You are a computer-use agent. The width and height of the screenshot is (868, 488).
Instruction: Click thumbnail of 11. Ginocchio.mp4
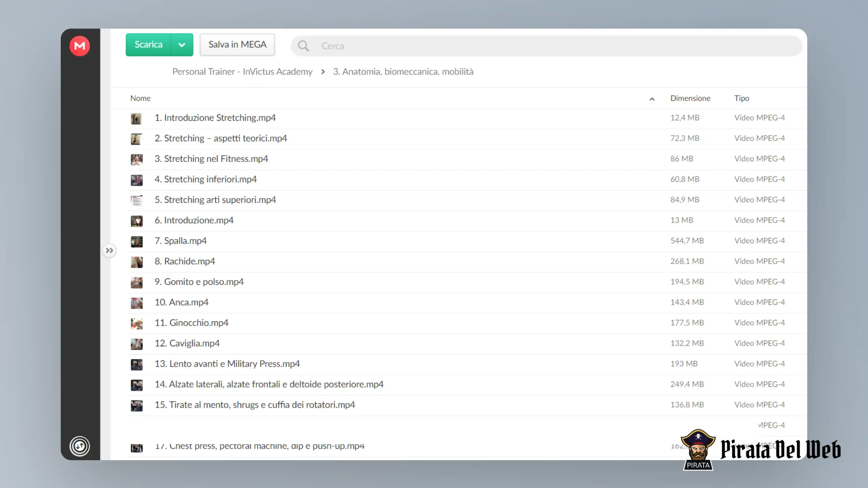click(x=136, y=323)
